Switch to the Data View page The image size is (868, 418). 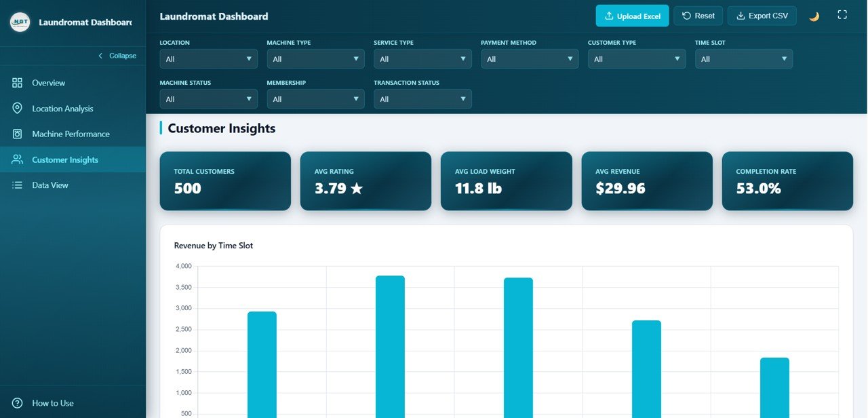50,185
